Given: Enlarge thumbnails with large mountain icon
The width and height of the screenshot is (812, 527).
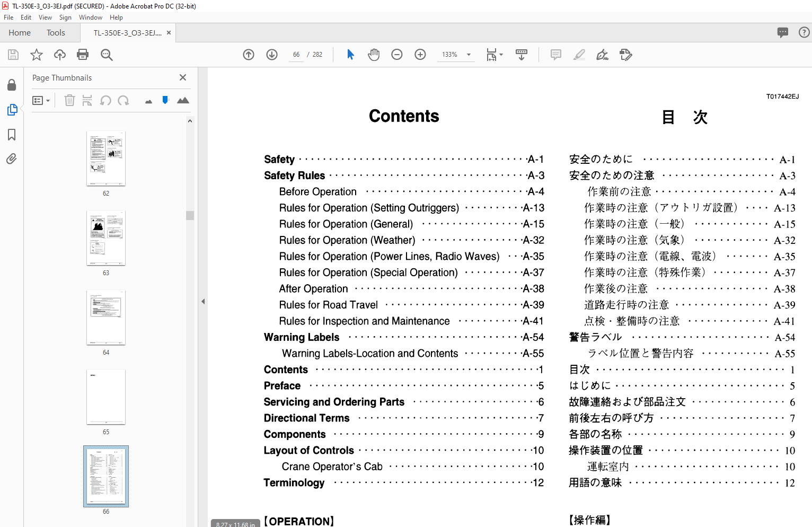Looking at the screenshot, I should pos(183,100).
